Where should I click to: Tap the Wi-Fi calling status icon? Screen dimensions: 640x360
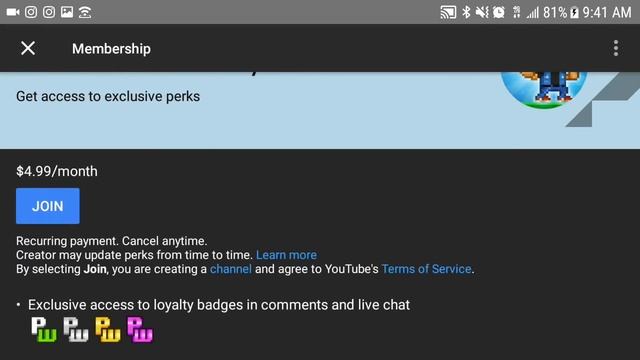pos(85,12)
